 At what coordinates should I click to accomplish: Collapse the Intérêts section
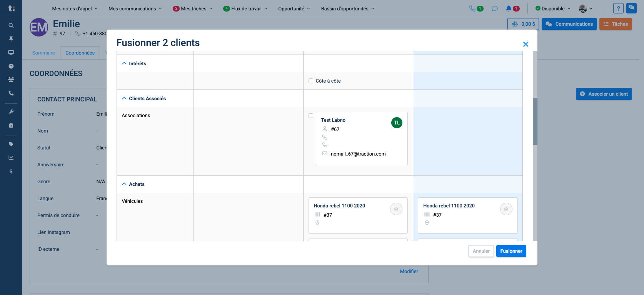[124, 63]
